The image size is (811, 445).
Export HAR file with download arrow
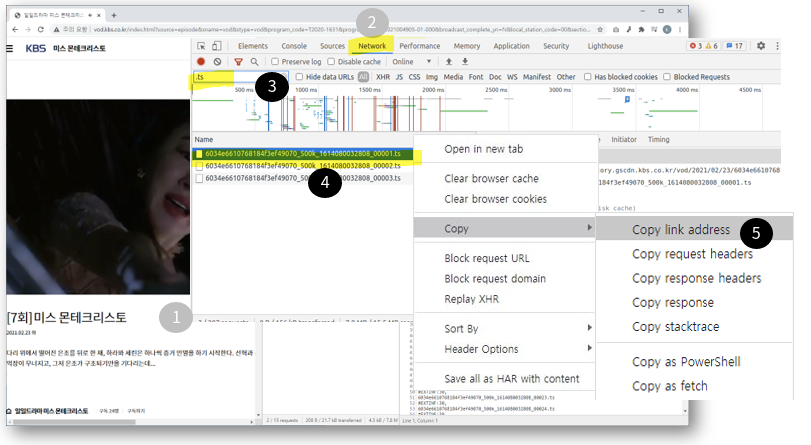click(465, 62)
